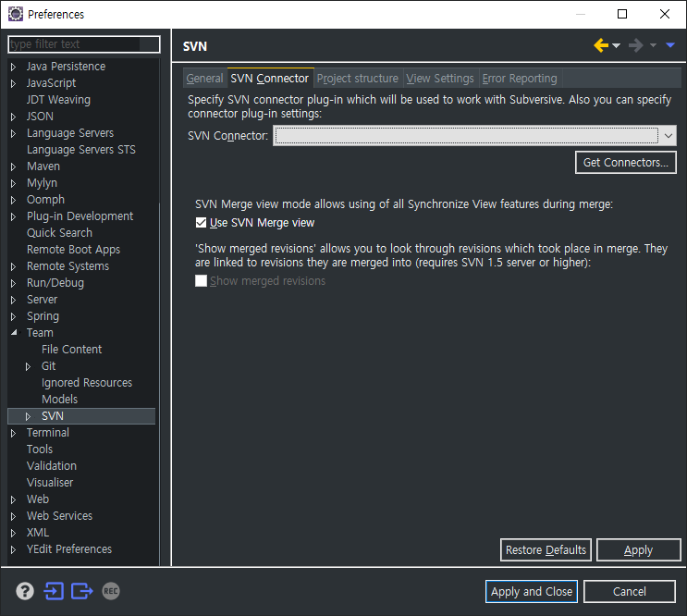Click the Restore Defaults button
This screenshot has height=616, width=687.
(546, 549)
